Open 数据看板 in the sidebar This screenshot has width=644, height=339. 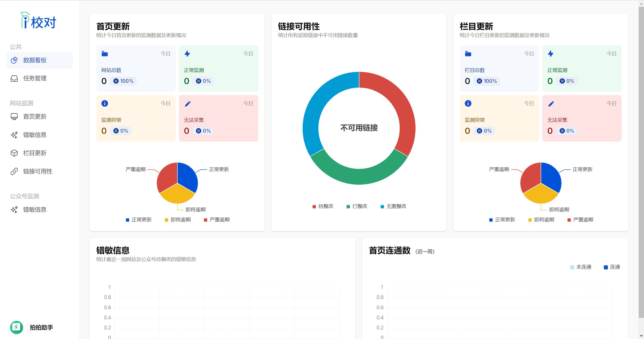coord(40,60)
